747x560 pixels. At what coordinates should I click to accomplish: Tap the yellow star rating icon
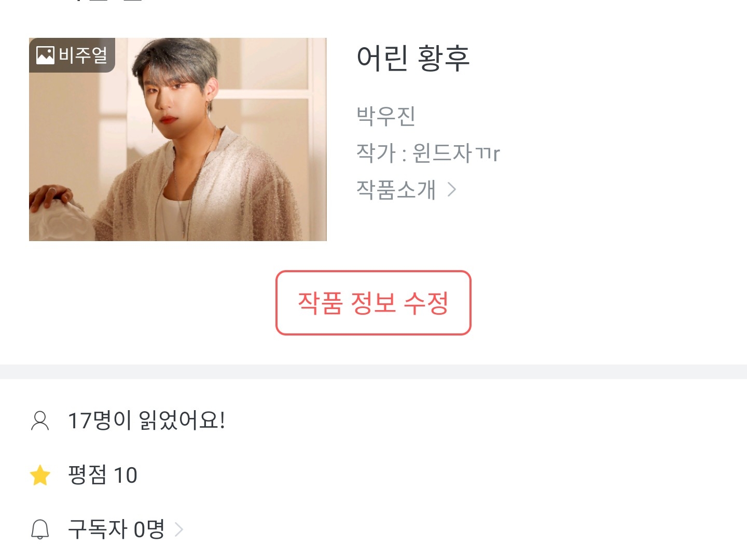(40, 475)
